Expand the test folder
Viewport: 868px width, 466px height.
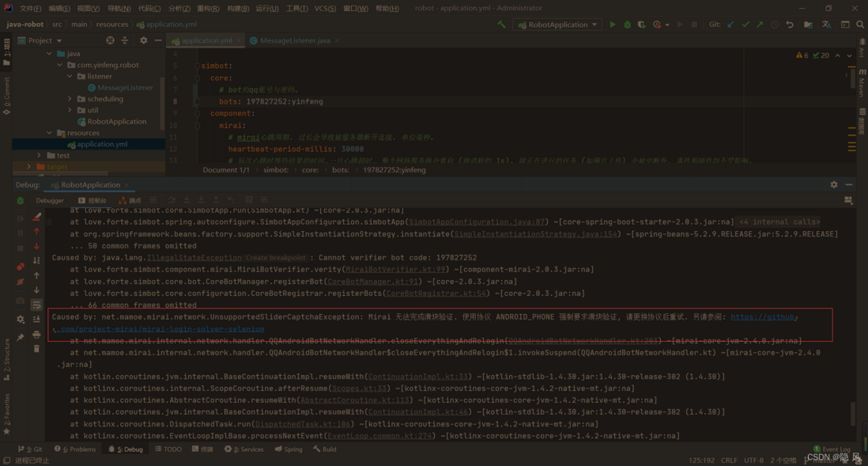click(39, 155)
